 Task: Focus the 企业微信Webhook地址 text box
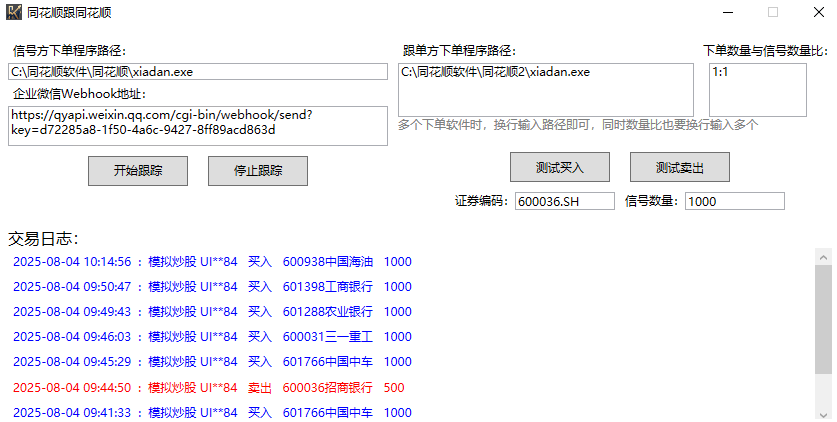(198, 126)
